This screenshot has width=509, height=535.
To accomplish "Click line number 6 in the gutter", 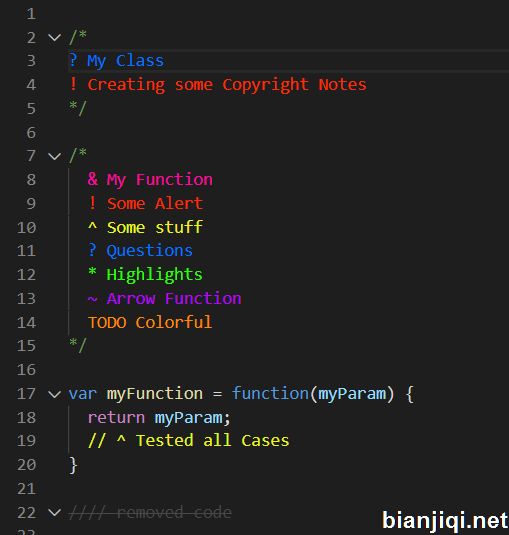I will [x=31, y=132].
